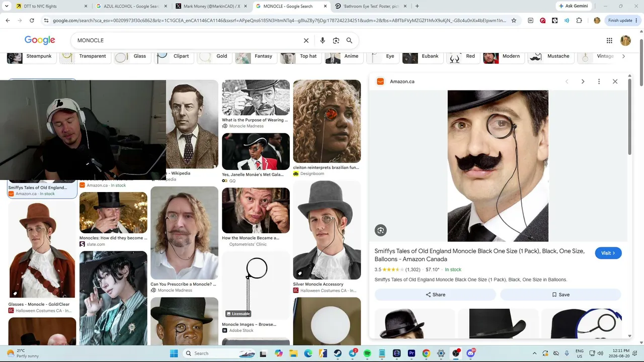
Task: Open OBS Studio from the taskbar
Action: (x=456, y=353)
